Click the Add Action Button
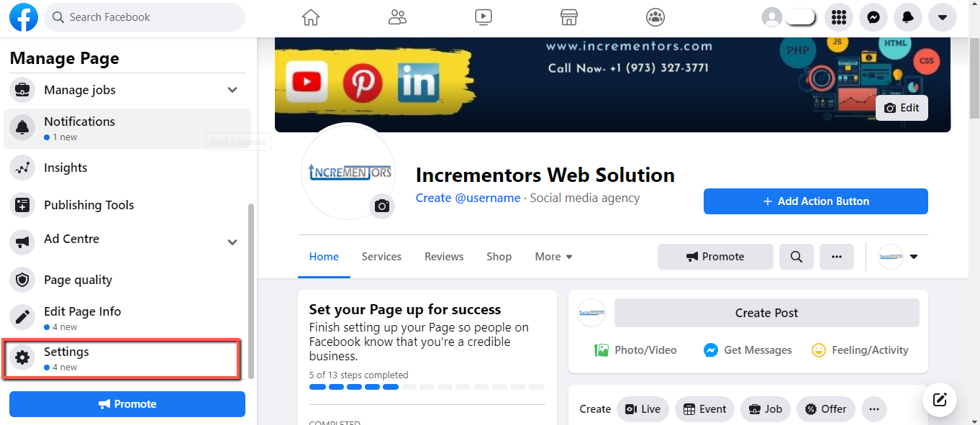980x425 pixels. [816, 201]
